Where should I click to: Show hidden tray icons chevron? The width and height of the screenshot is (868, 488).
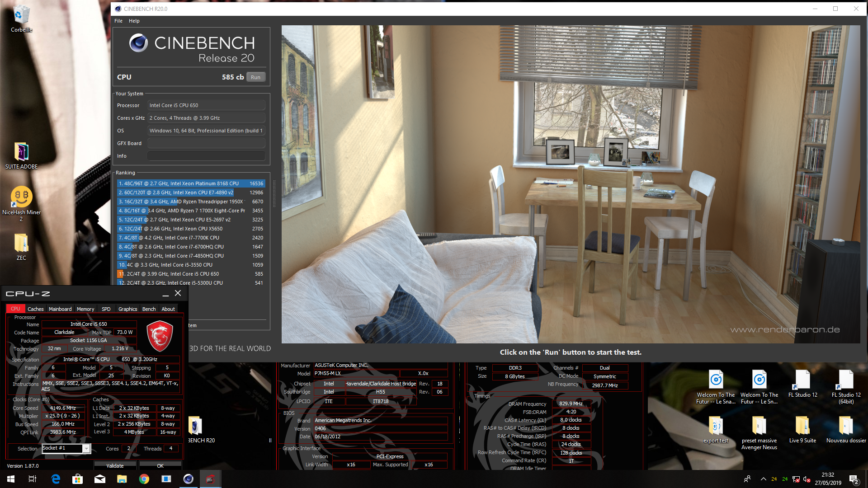[763, 479]
